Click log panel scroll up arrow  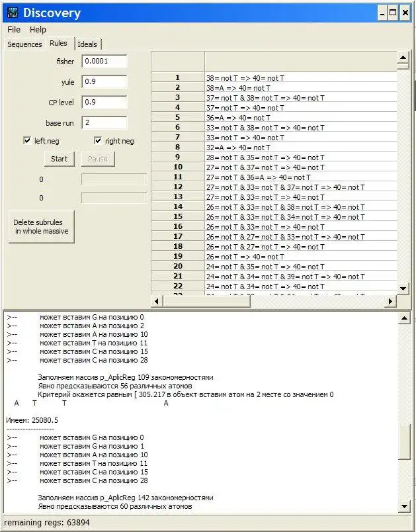[x=404, y=318]
